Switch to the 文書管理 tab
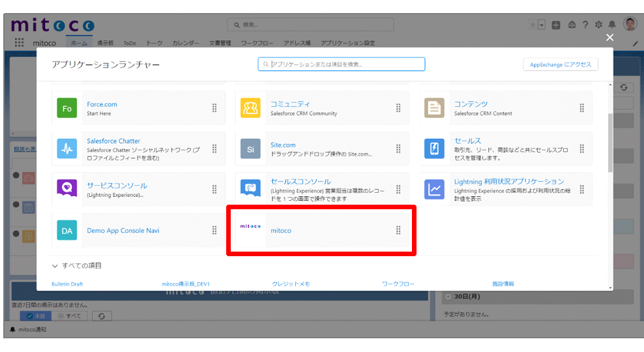This screenshot has height=352, width=644. coord(220,43)
